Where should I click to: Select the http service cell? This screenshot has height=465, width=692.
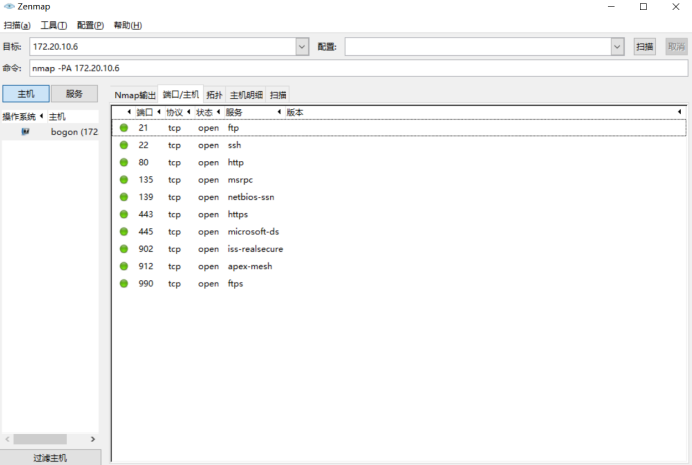click(236, 162)
